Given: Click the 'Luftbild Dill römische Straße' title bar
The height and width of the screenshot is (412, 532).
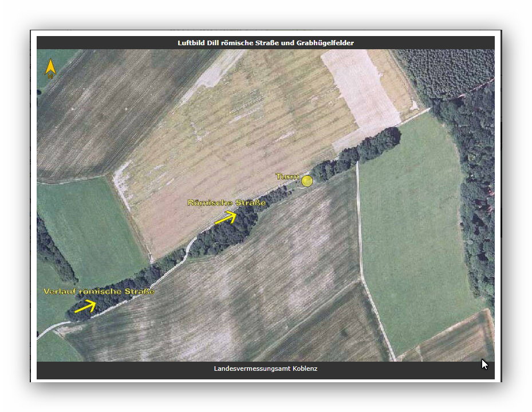Looking at the screenshot, I should pos(265,43).
